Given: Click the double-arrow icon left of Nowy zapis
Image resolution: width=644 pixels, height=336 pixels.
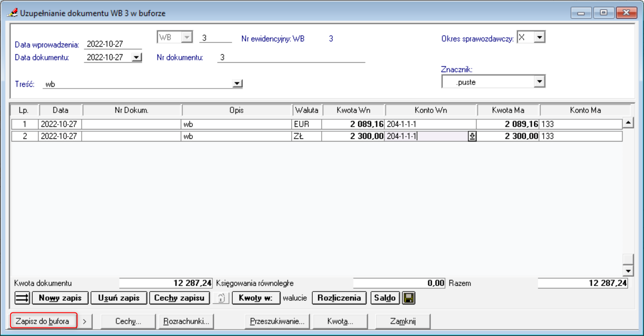Looking at the screenshot, I should click(x=22, y=298).
